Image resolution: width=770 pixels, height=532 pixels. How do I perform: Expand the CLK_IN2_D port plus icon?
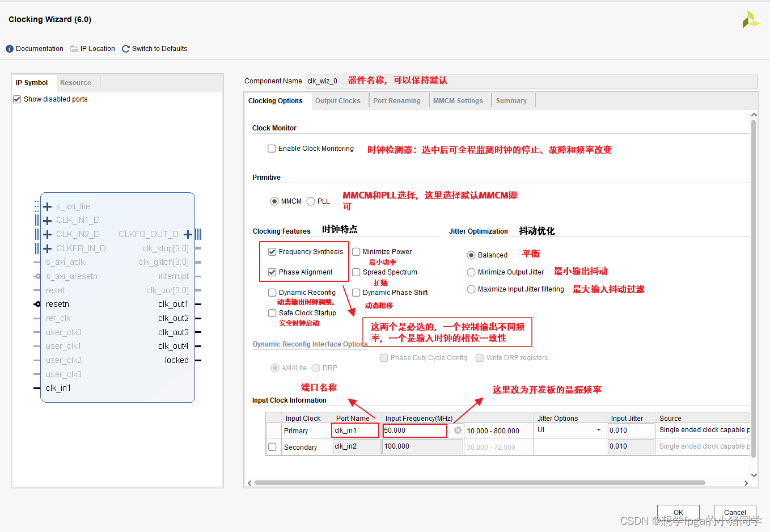point(48,234)
